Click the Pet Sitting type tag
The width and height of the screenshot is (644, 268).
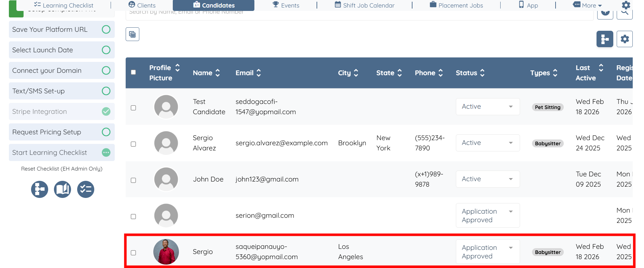point(548,107)
